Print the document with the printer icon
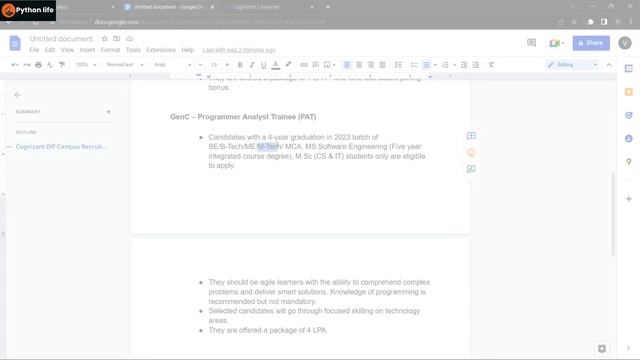640x360 pixels. pos(38,65)
